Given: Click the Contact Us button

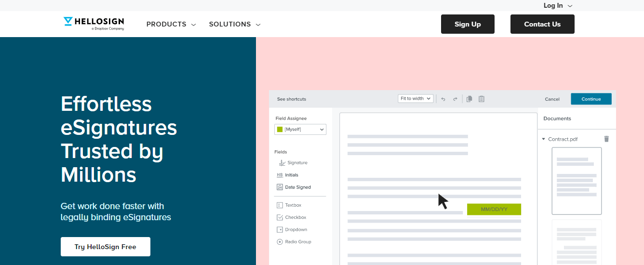Looking at the screenshot, I should click(x=542, y=24).
